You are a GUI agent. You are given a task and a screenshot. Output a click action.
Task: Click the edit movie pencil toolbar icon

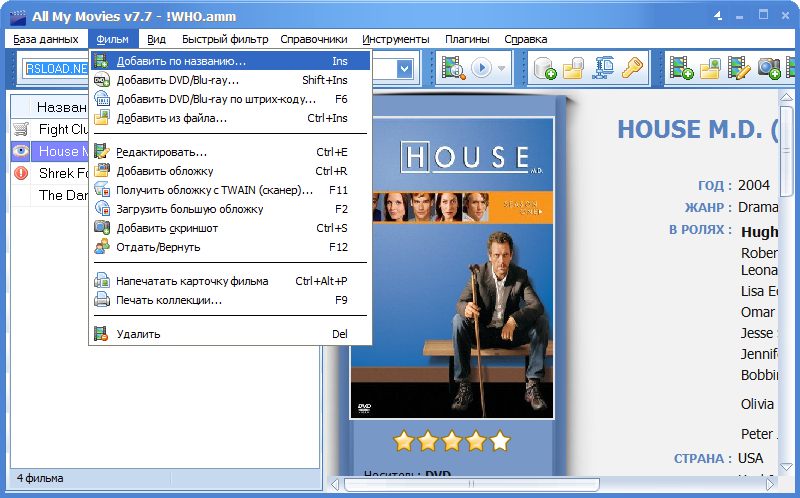tap(739, 68)
